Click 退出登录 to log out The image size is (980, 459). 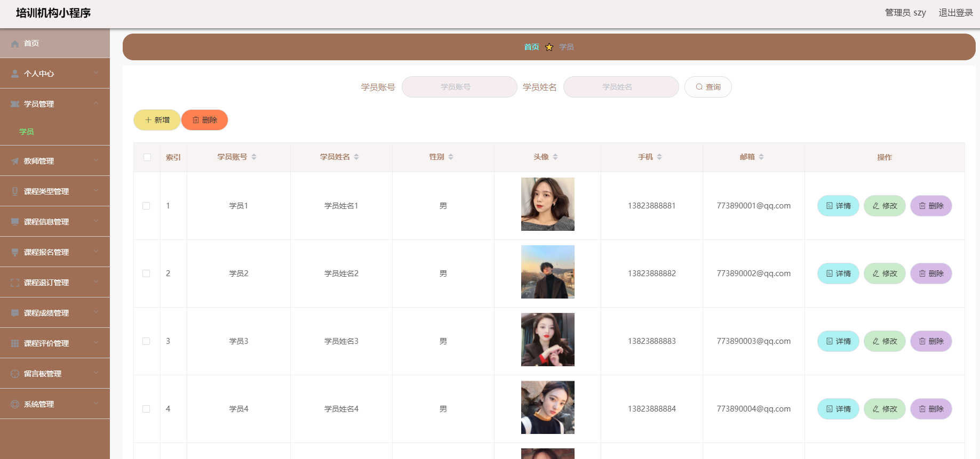[x=955, y=13]
